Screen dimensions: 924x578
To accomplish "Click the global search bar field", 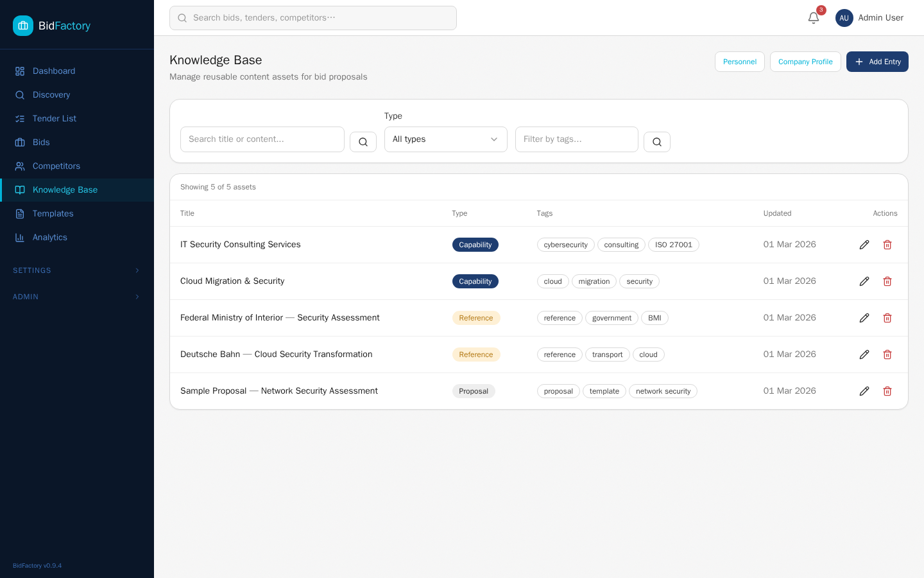I will (313, 18).
